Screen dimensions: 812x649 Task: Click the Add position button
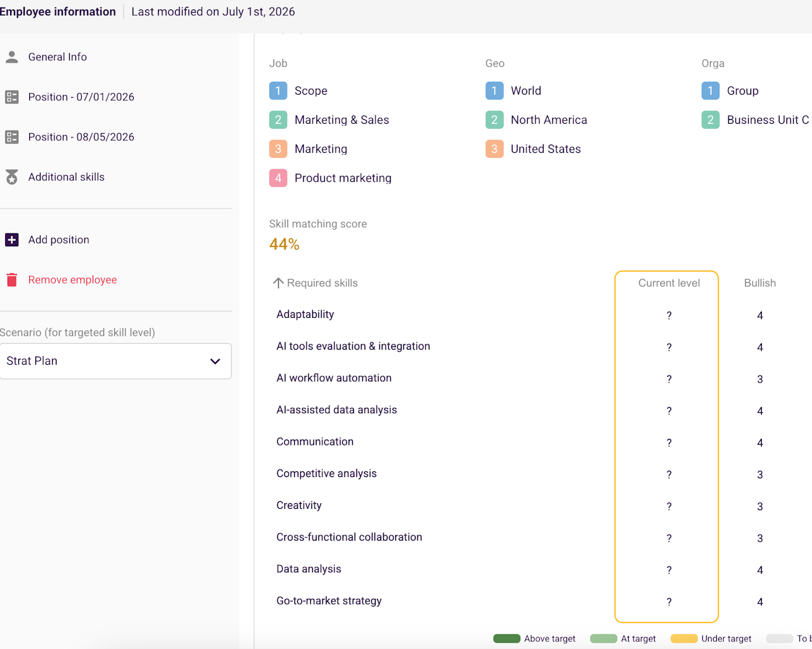(x=58, y=240)
